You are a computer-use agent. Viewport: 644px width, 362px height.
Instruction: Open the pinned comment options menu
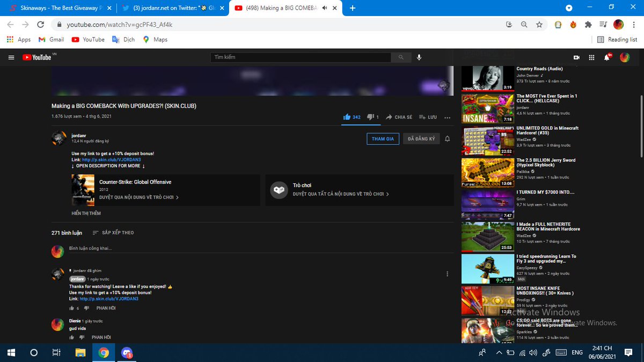coord(448,274)
